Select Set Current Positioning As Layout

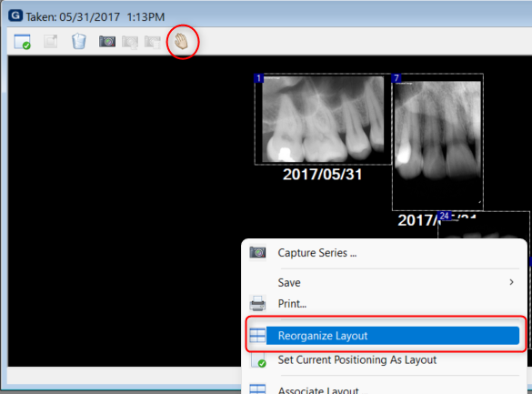pyautogui.click(x=384, y=359)
